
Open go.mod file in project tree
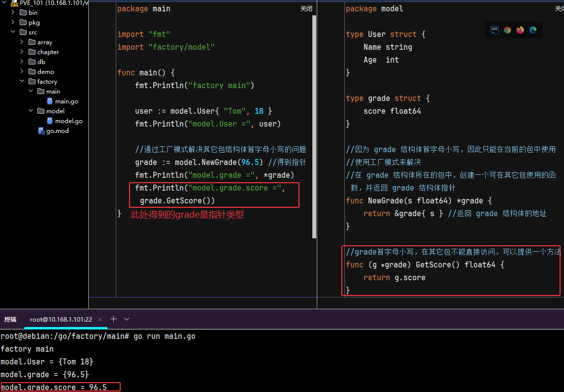coord(57,131)
